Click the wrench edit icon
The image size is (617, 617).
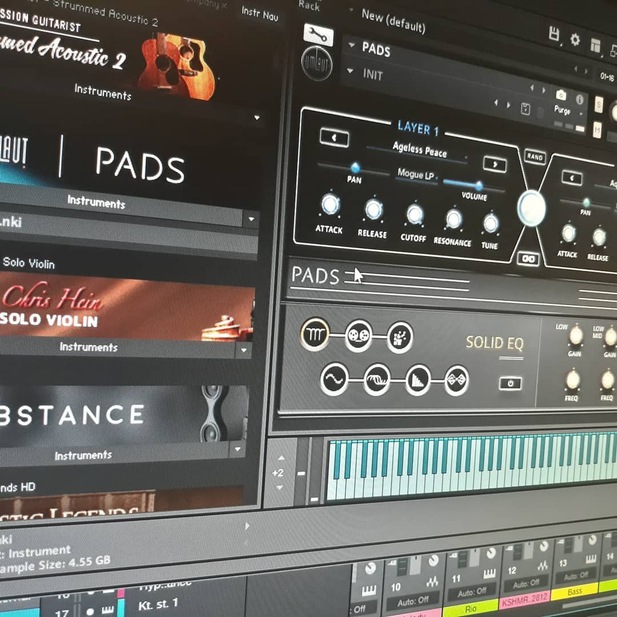(317, 34)
